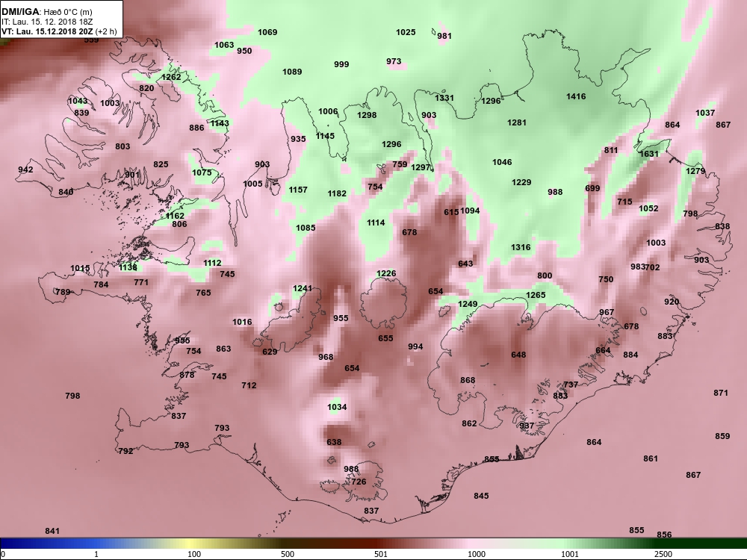
Task: Select the 1262 value in the Westfjords
Action: pos(172,77)
